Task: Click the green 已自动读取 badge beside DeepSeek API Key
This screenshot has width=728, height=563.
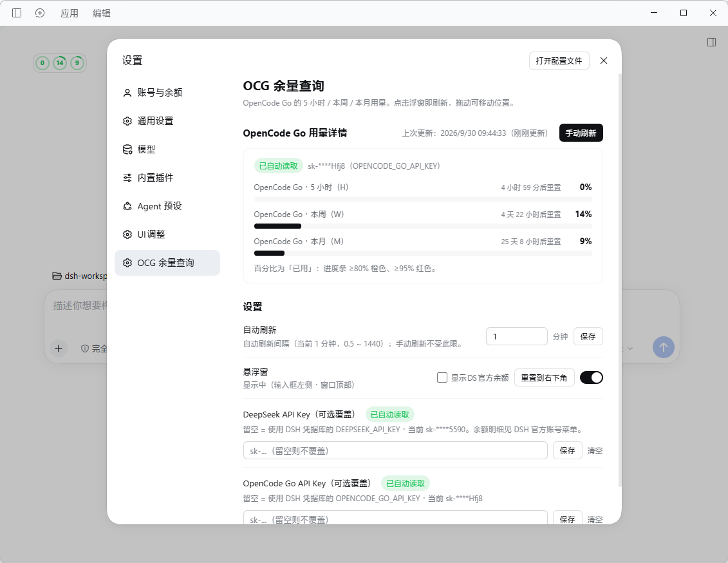Action: (390, 414)
